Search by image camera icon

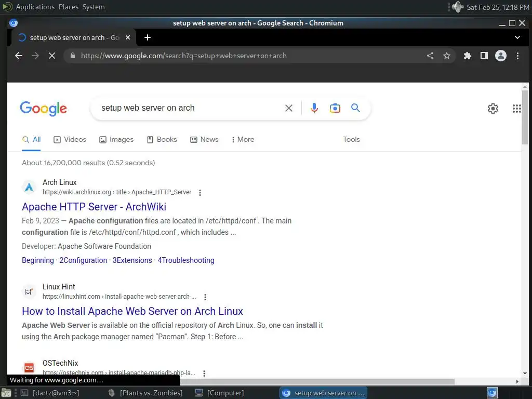point(335,108)
